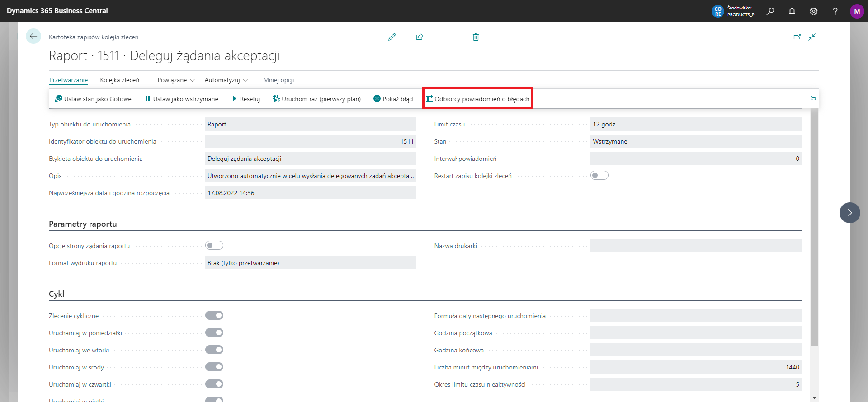Image resolution: width=868 pixels, height=402 pixels.
Task: Click the Limit czasu field
Action: tap(696, 124)
